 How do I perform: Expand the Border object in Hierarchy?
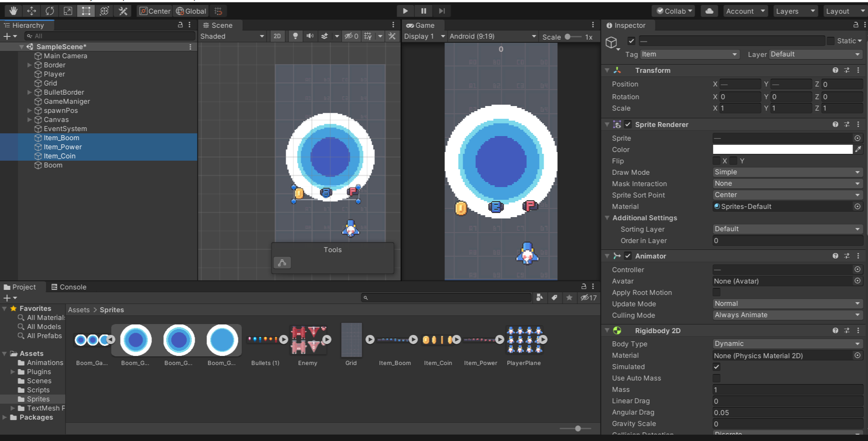point(30,65)
